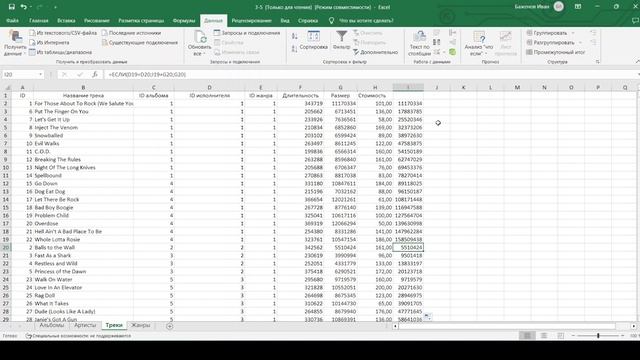The image size is (640, 360).
Task: Import data Из текстового/CSV-файла
Action: point(63,33)
